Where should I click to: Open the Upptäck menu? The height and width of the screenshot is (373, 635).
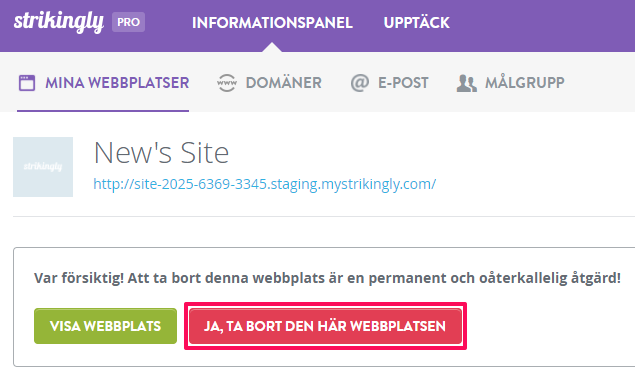[x=416, y=22]
